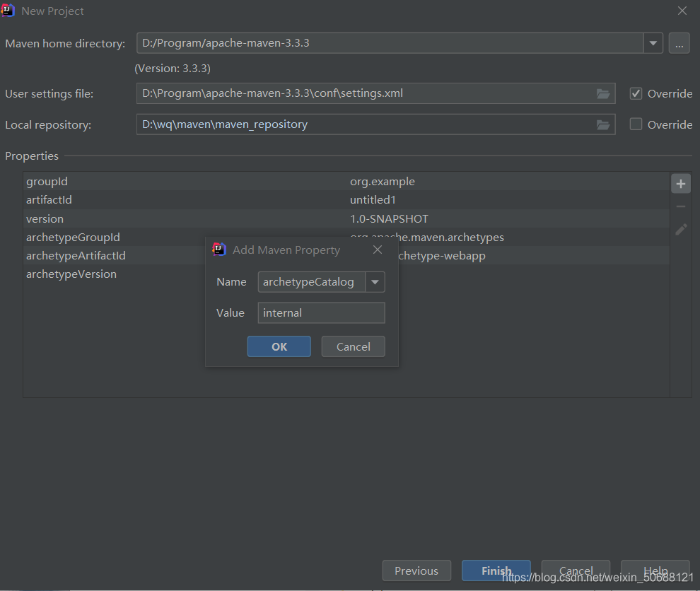The width and height of the screenshot is (700, 591).
Task: Click the (Version: 3.3.3) label
Action: (173, 69)
